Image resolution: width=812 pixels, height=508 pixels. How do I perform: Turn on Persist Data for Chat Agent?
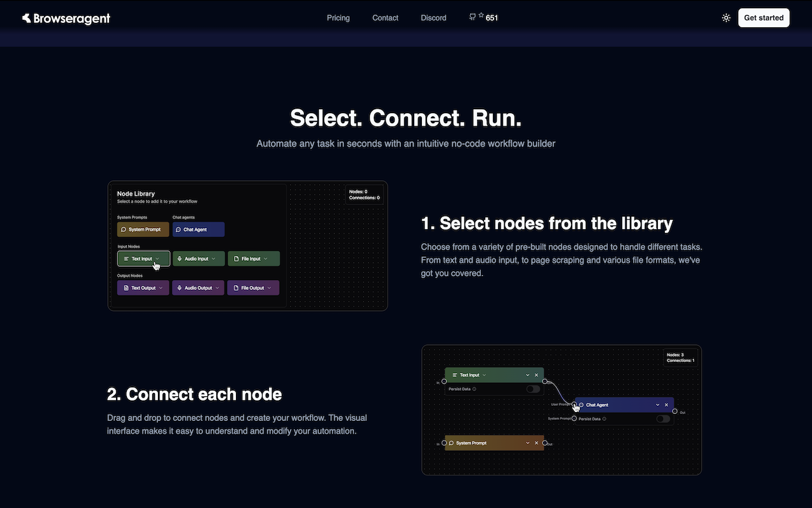663,419
